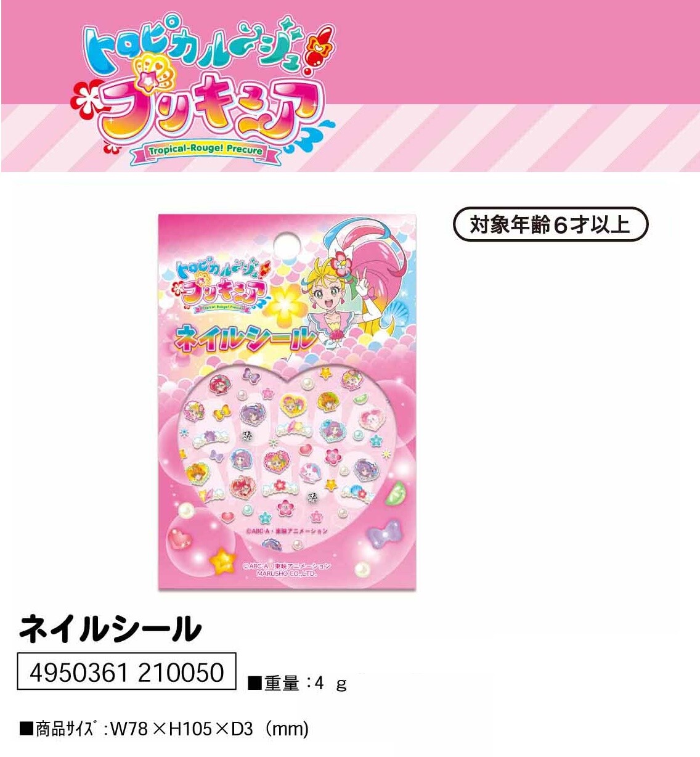Click the 重量 4 g weight label
The height and width of the screenshot is (757, 700).
pyautogui.click(x=298, y=683)
